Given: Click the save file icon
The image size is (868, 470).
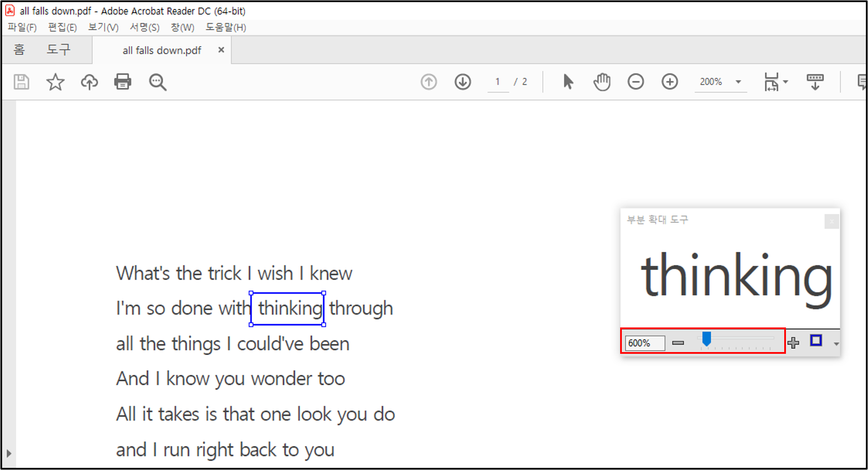Looking at the screenshot, I should pyautogui.click(x=21, y=82).
